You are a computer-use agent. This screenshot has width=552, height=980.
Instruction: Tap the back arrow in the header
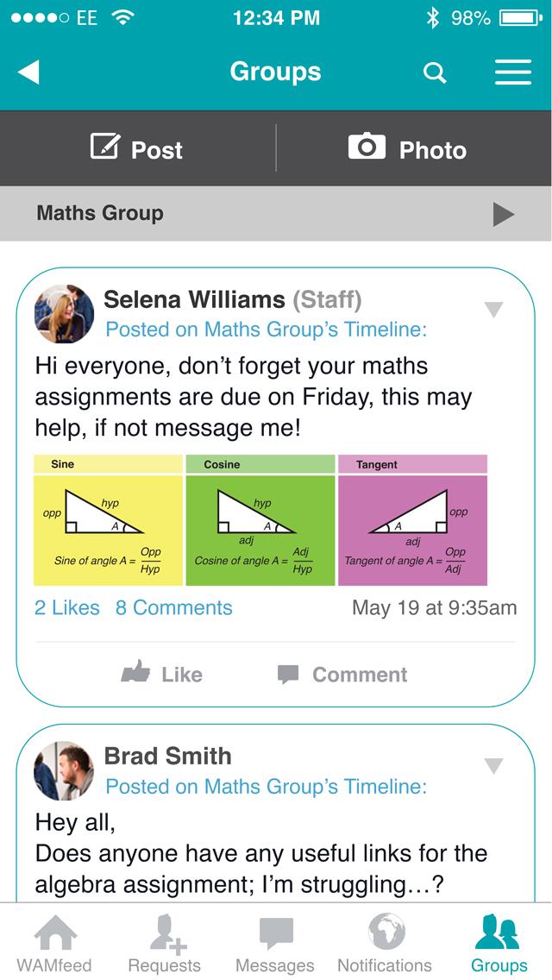tap(28, 72)
